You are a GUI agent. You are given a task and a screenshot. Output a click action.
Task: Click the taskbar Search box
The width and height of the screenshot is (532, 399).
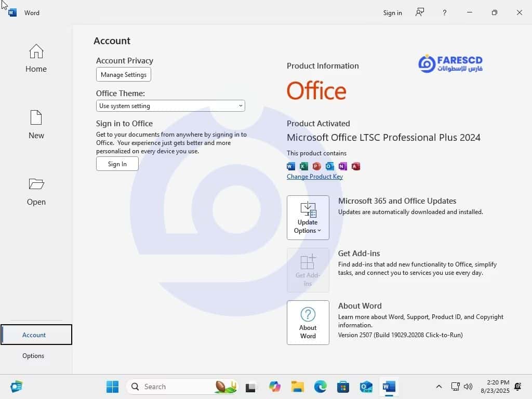[182, 387]
